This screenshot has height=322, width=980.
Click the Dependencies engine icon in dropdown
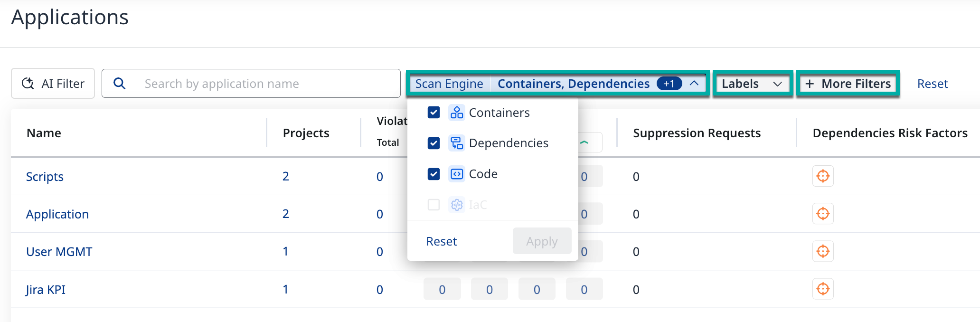456,143
